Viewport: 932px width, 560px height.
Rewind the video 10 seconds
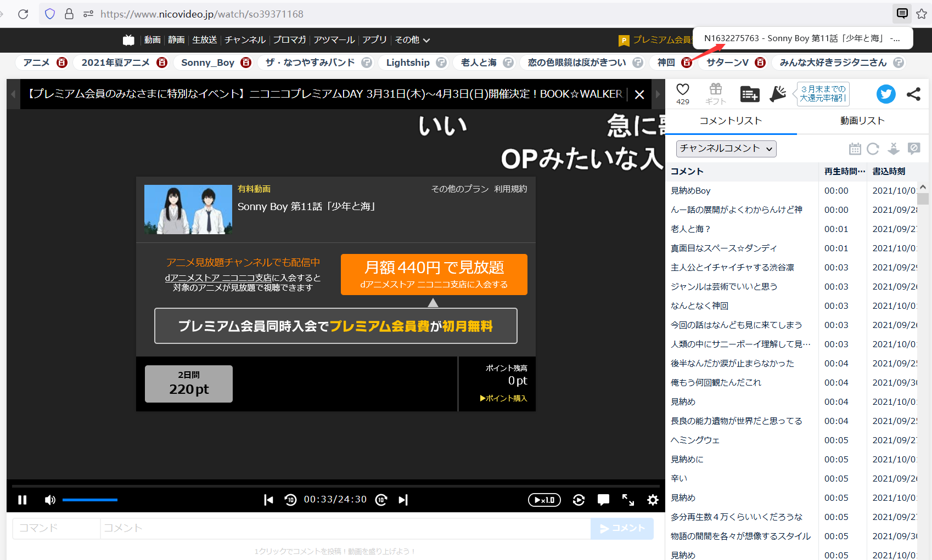[x=290, y=500]
